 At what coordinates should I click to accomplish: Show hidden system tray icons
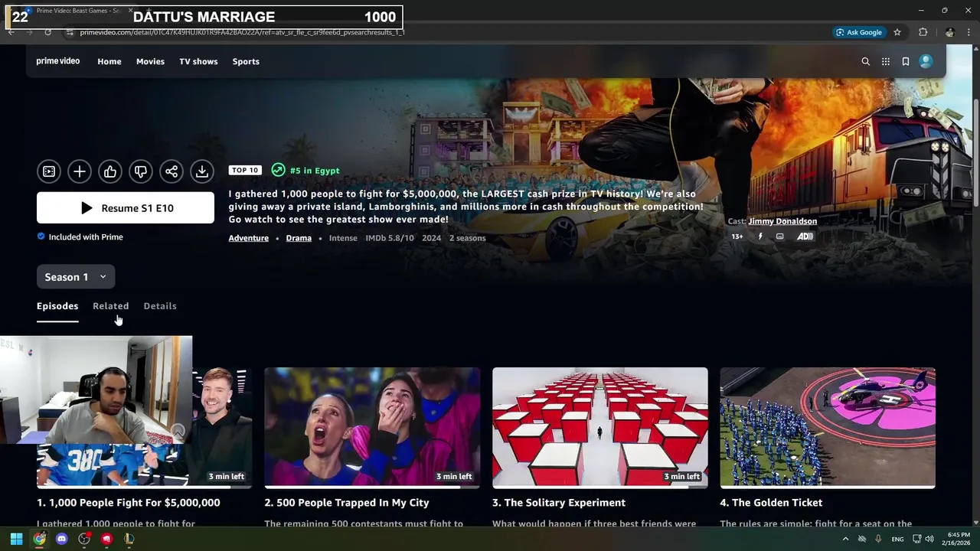[x=845, y=539]
